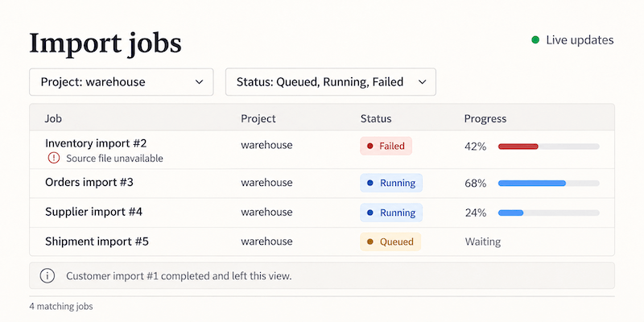The image size is (644, 322).
Task: Sort by the Status column header
Action: click(376, 118)
